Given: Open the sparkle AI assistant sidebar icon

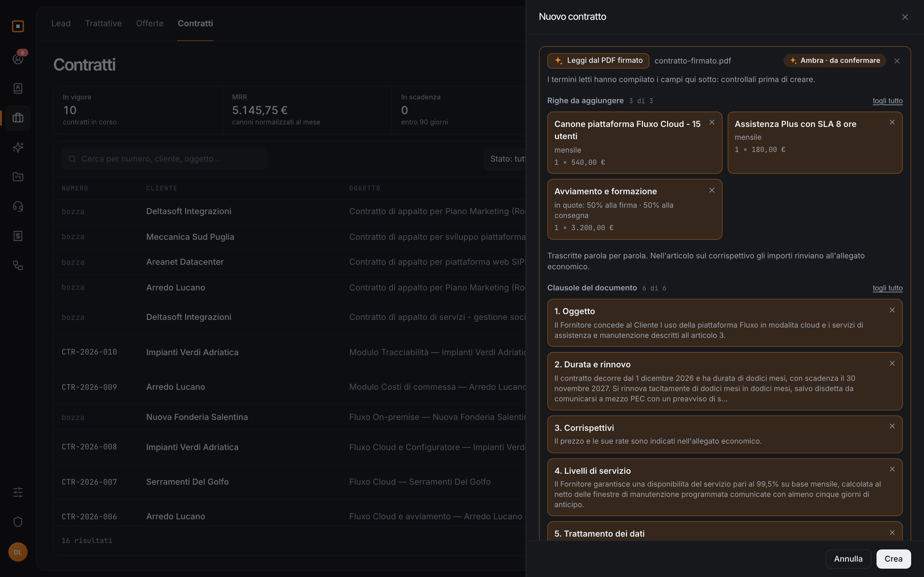Looking at the screenshot, I should click(18, 147).
